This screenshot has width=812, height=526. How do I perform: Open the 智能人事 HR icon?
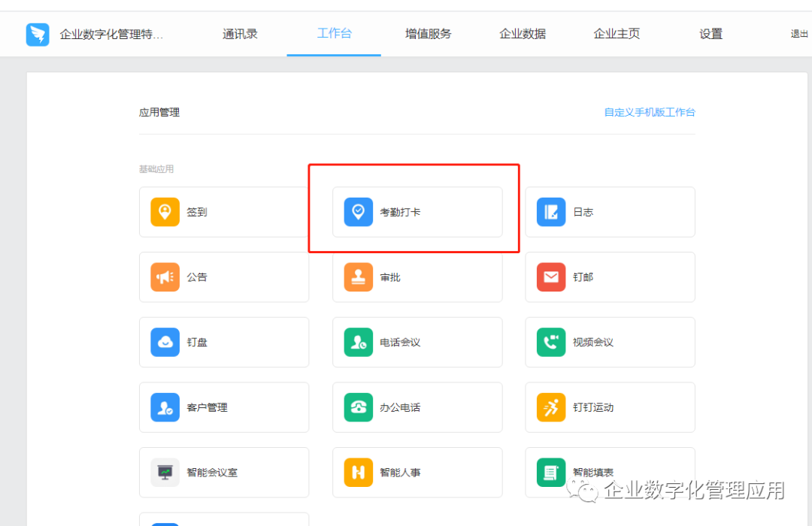tap(358, 472)
